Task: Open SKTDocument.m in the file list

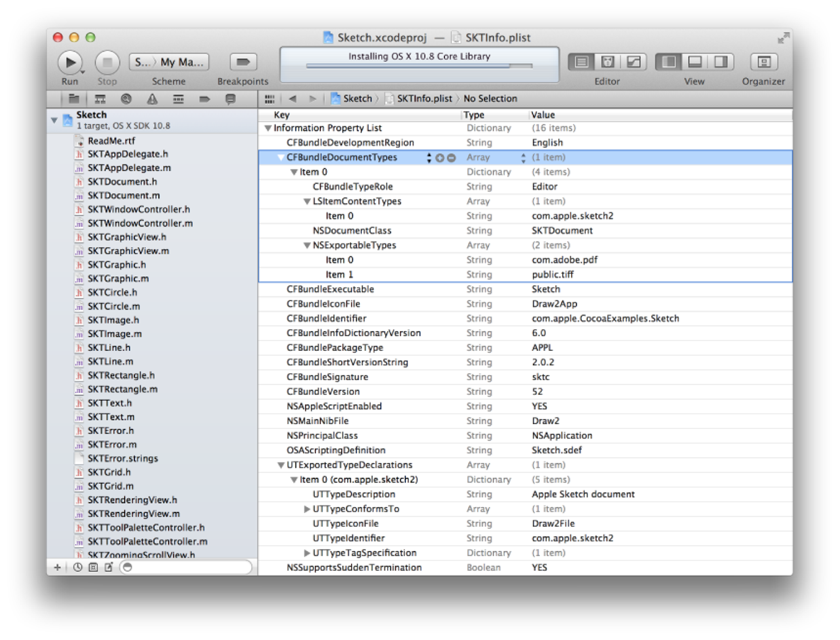Action: pyautogui.click(x=123, y=195)
